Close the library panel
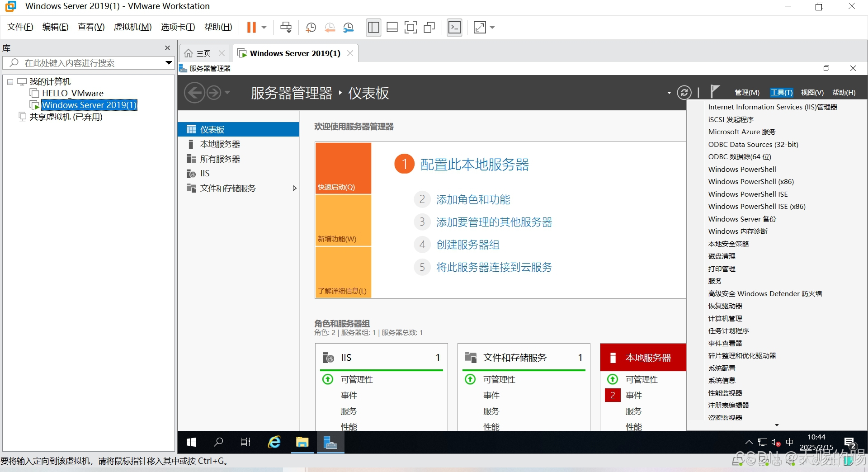The width and height of the screenshot is (868, 472). [x=167, y=48]
